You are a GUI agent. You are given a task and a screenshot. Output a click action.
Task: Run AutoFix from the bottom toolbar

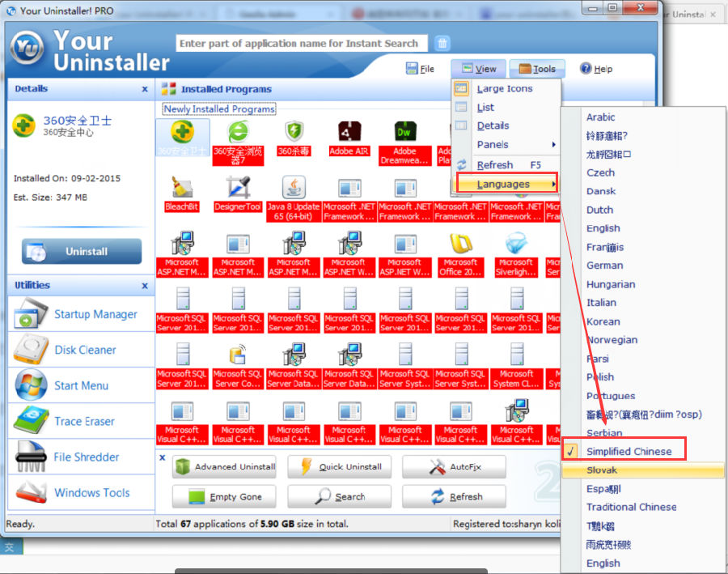454,466
